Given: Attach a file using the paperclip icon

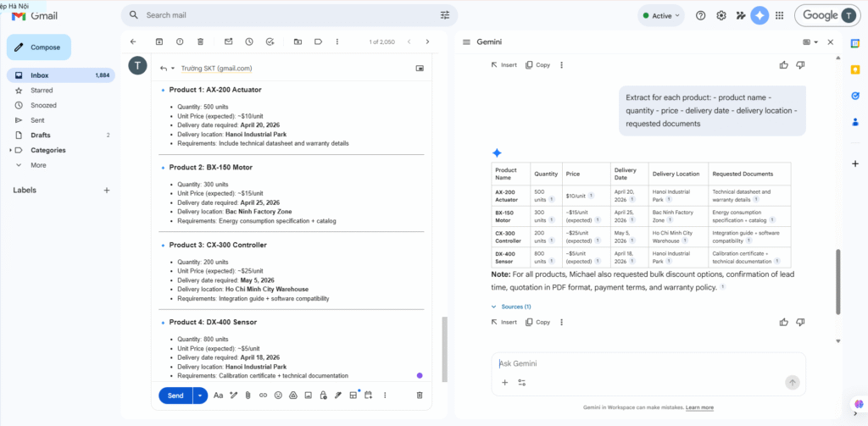Looking at the screenshot, I should 248,396.
